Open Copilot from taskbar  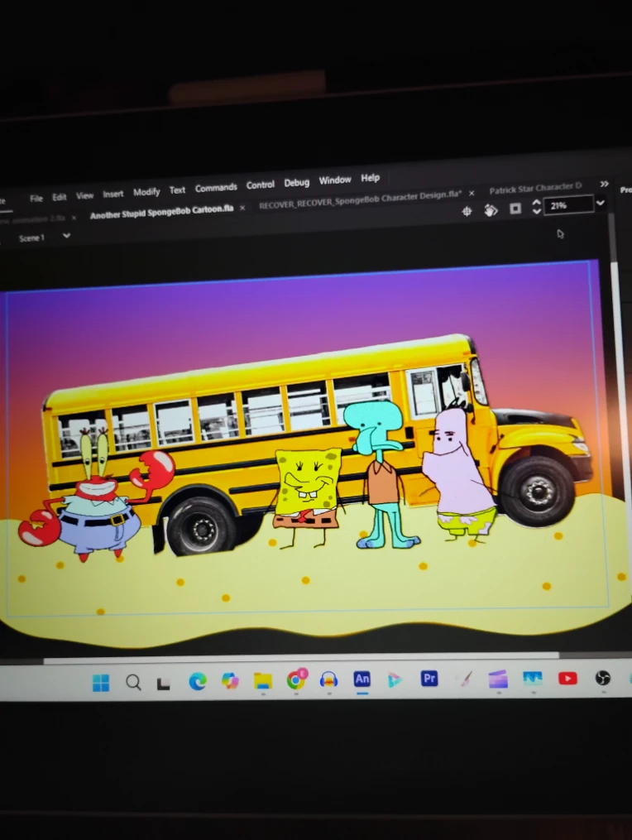(230, 680)
